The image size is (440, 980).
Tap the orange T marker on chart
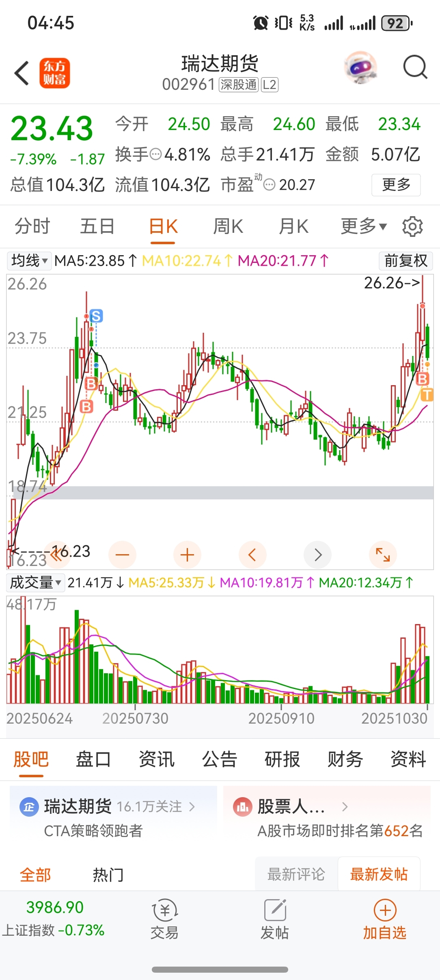click(427, 394)
